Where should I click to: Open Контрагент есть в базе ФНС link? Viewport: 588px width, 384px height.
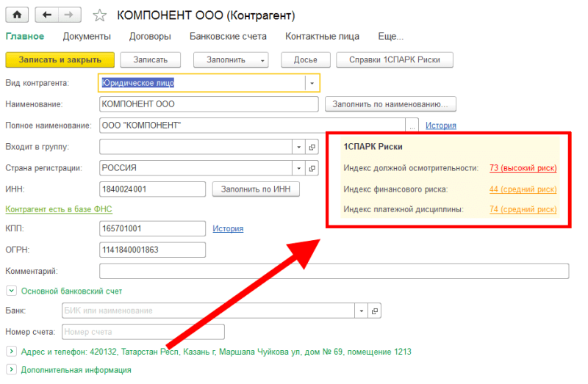(x=59, y=209)
